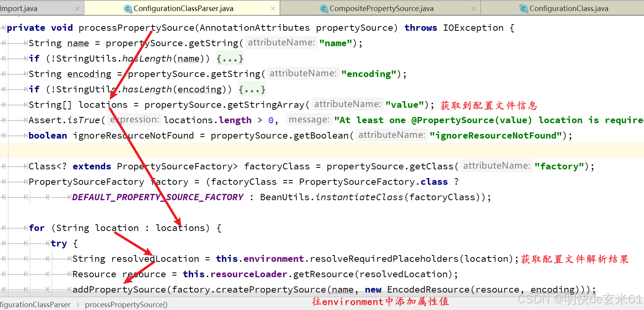Click the "encoding" string literal

point(369,74)
